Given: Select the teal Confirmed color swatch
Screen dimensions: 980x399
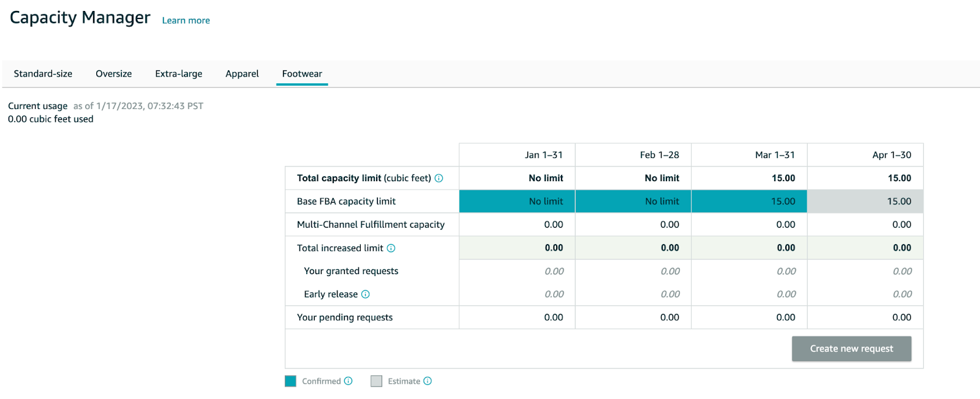Looking at the screenshot, I should tap(290, 381).
